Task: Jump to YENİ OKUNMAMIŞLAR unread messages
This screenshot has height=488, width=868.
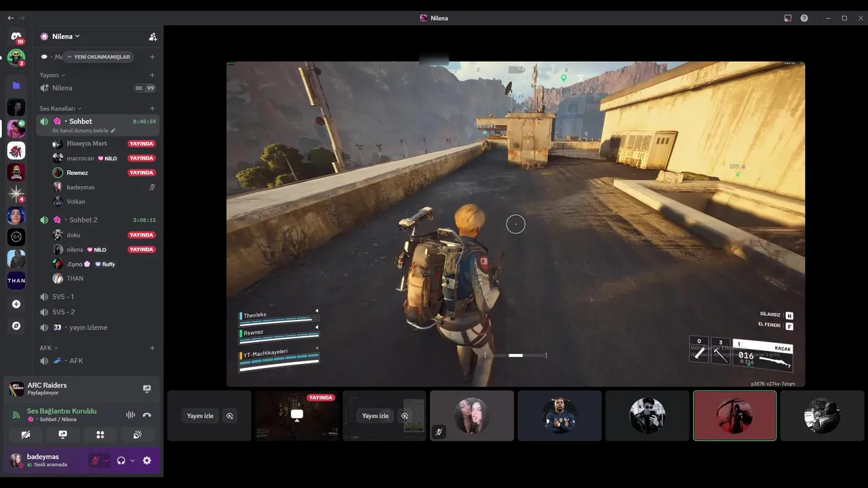Action: (98, 57)
